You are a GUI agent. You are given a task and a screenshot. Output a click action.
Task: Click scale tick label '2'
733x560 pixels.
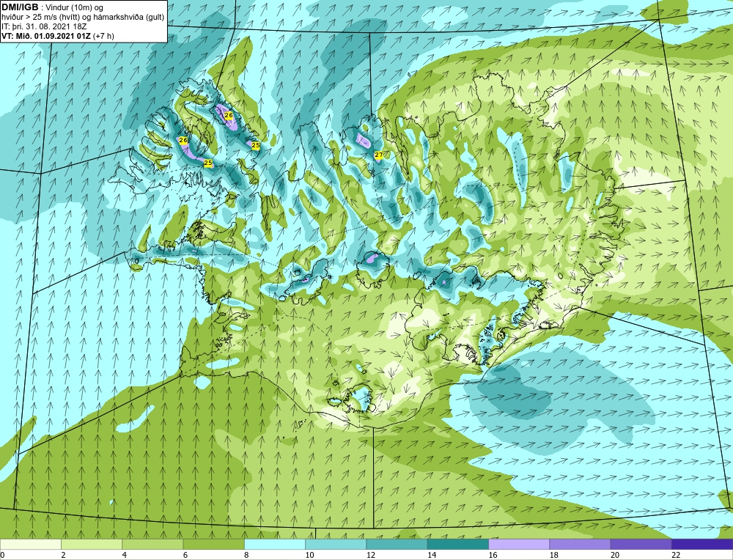click(63, 555)
